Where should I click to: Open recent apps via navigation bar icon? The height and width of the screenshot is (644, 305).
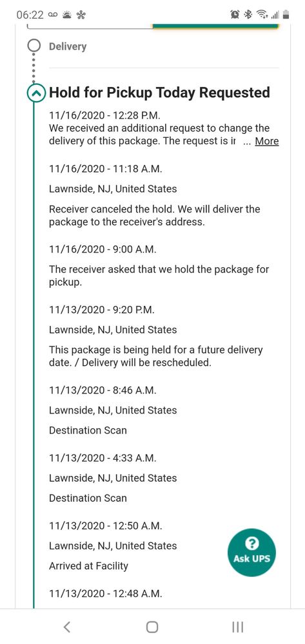coord(237,627)
